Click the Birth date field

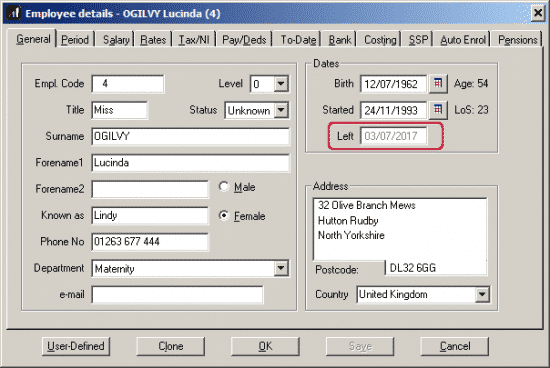pos(393,84)
